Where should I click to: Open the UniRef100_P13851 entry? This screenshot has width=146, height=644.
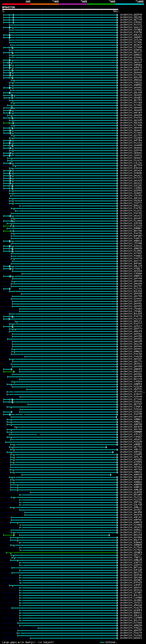[131, 251]
